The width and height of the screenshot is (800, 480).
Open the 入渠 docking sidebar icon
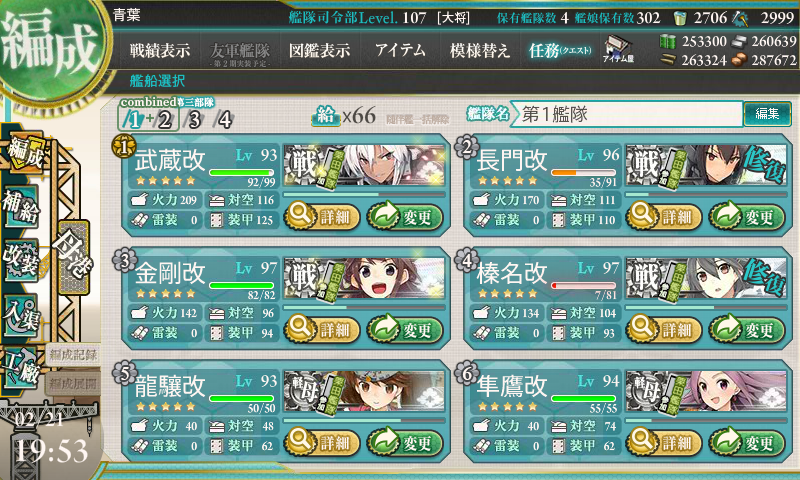(x=20, y=314)
